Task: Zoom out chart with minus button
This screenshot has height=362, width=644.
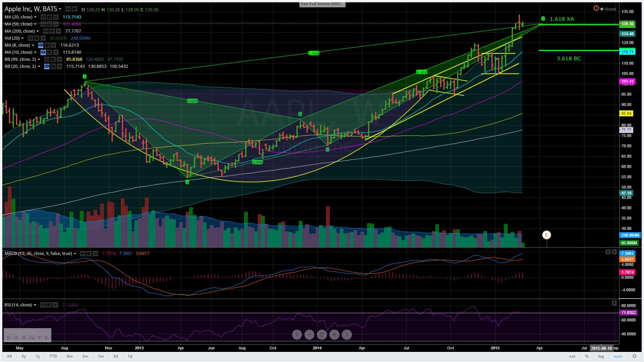Action: [x=309, y=334]
